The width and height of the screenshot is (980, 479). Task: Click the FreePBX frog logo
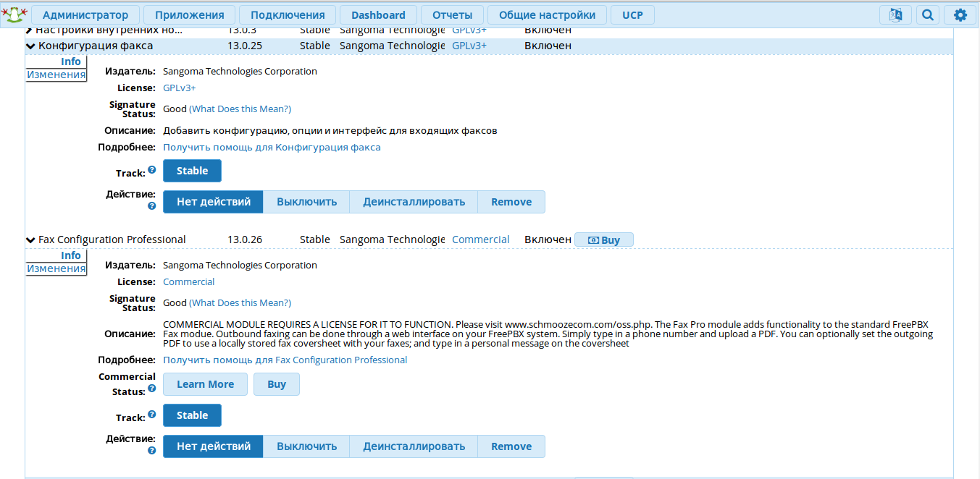(x=14, y=14)
